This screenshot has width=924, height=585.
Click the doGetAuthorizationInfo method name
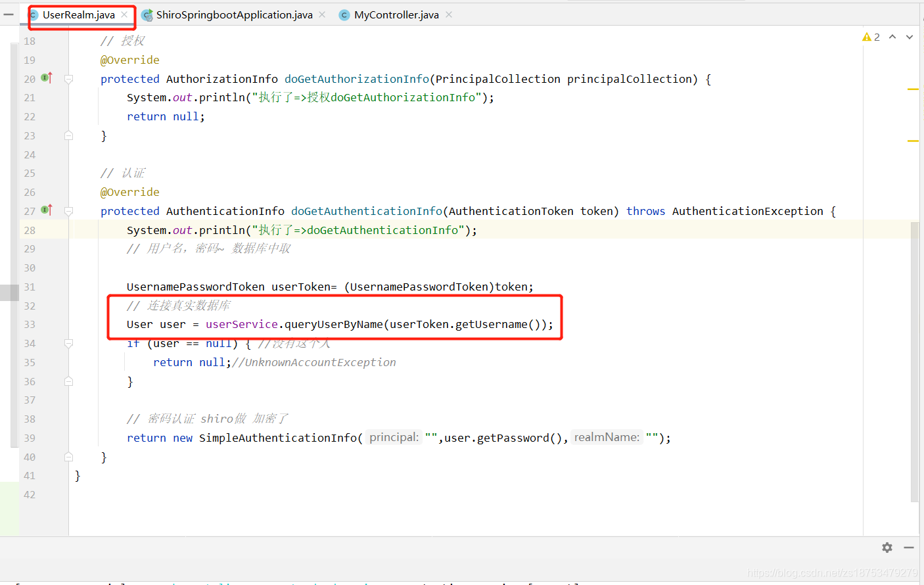coord(357,79)
